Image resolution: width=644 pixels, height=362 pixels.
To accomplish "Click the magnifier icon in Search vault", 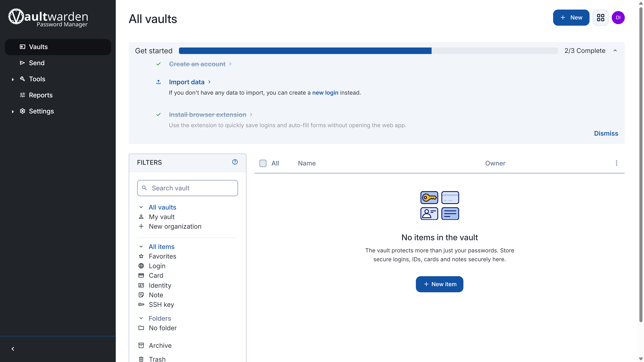I will pos(144,188).
